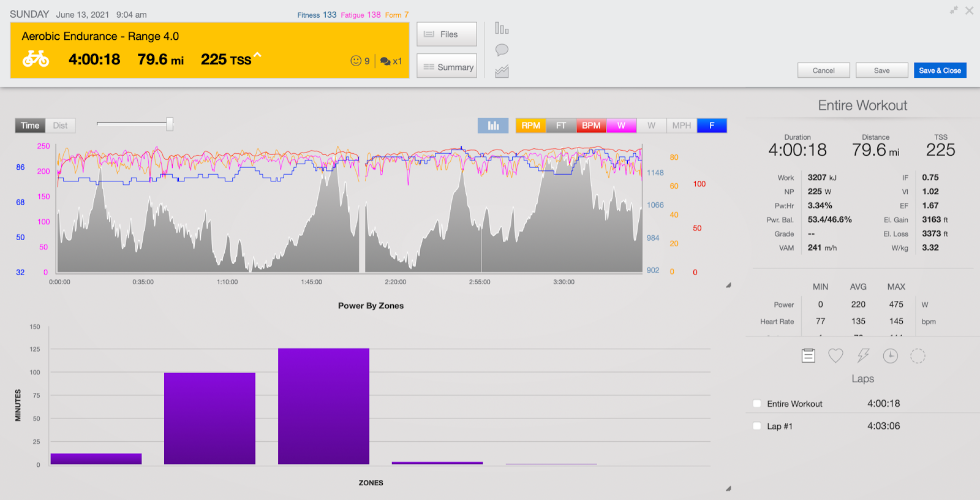Image resolution: width=980 pixels, height=500 pixels.
Task: Show heart rate peaks via heart icon
Action: tap(835, 355)
